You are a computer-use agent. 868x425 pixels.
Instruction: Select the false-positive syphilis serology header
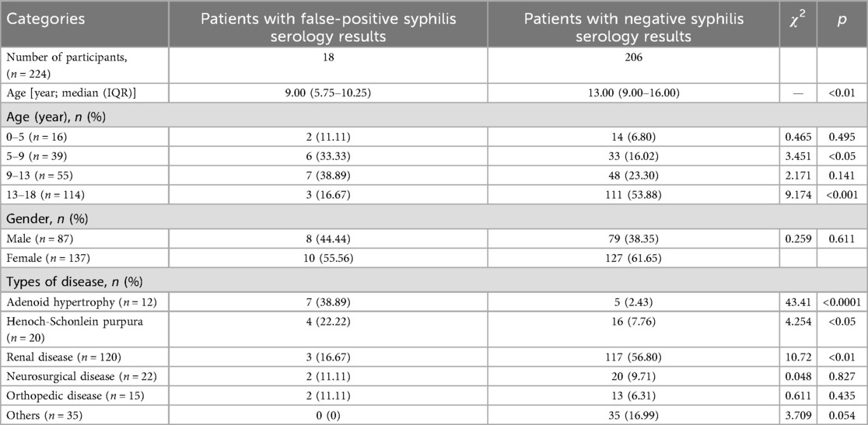pos(328,27)
